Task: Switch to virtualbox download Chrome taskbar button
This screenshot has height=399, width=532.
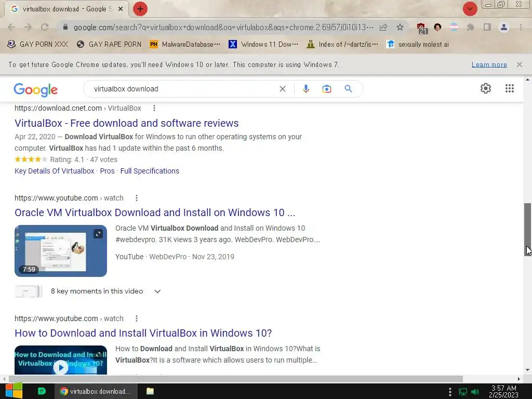Action: click(x=96, y=391)
